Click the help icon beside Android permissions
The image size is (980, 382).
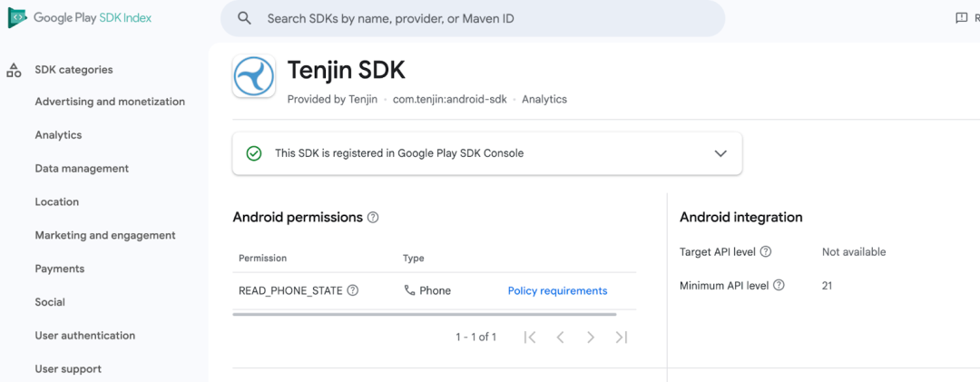click(373, 218)
